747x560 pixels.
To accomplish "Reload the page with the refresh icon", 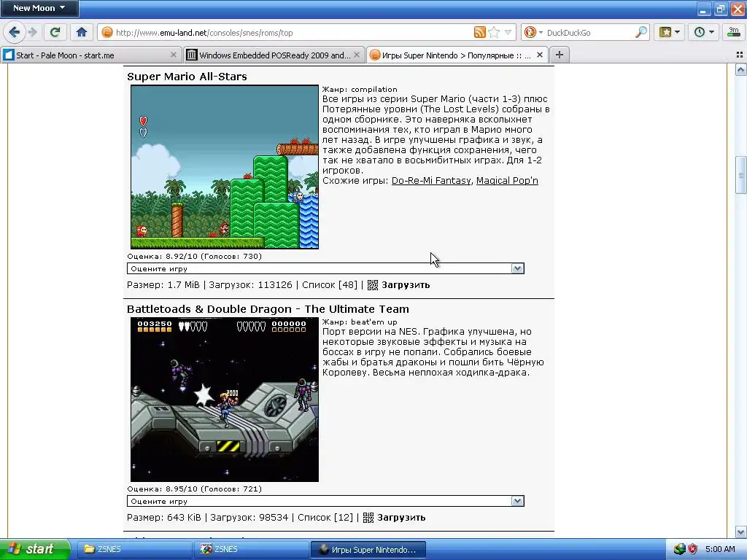I will coord(55,32).
